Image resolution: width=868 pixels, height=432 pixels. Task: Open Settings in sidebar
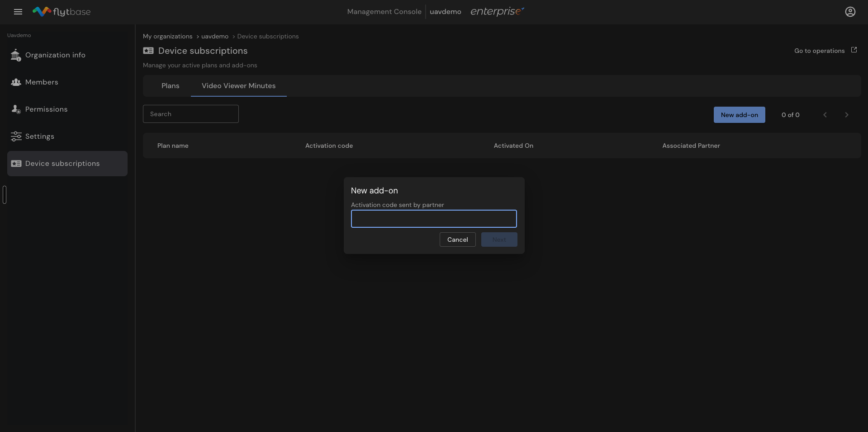pos(67,136)
